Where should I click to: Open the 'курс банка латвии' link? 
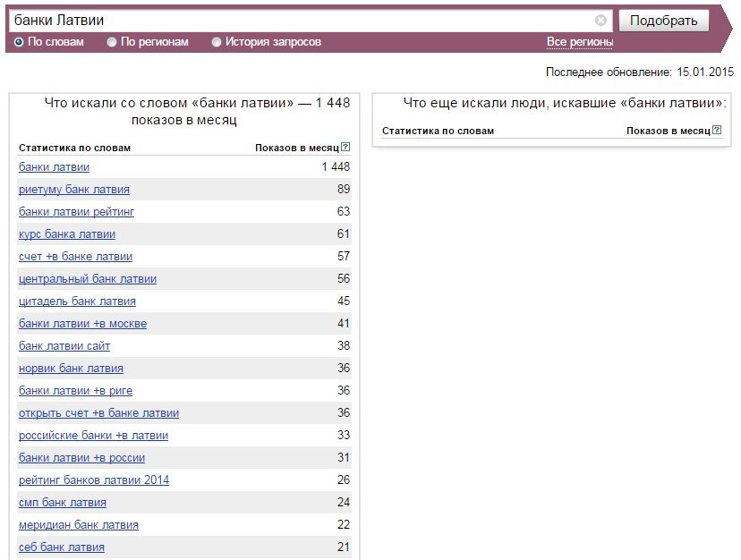click(x=67, y=233)
